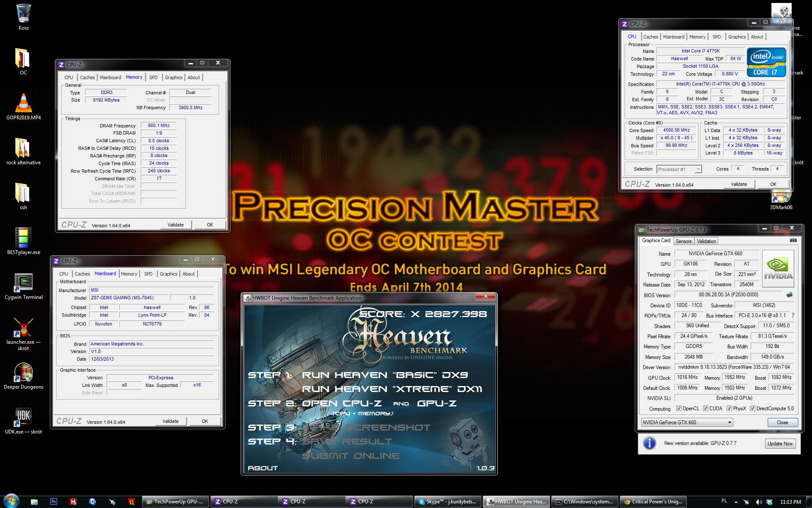Click the taskbar clock showing 11:13 PM
This screenshot has height=508, width=812.
pyautogui.click(x=790, y=502)
